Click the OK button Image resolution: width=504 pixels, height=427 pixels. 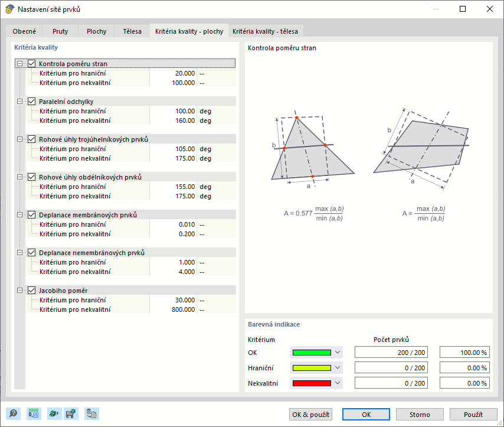(x=366, y=415)
